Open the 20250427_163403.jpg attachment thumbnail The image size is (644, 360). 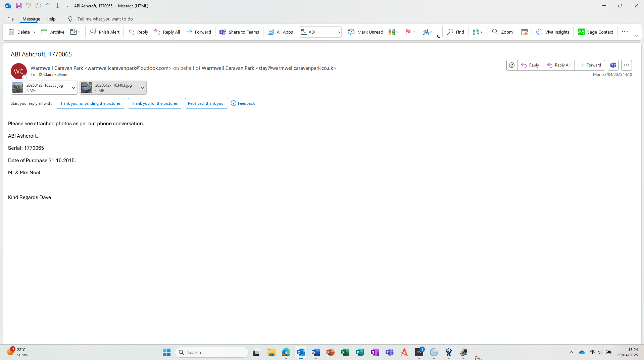point(87,88)
